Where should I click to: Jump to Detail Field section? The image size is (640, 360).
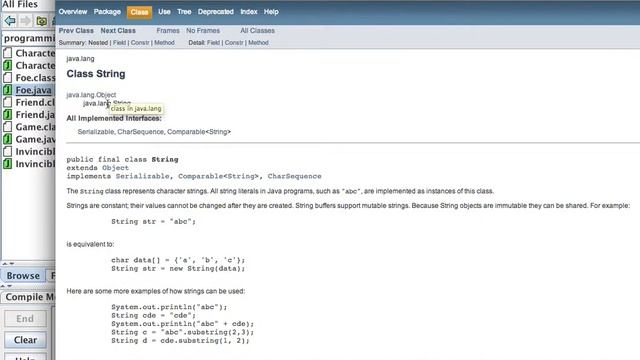tap(213, 42)
